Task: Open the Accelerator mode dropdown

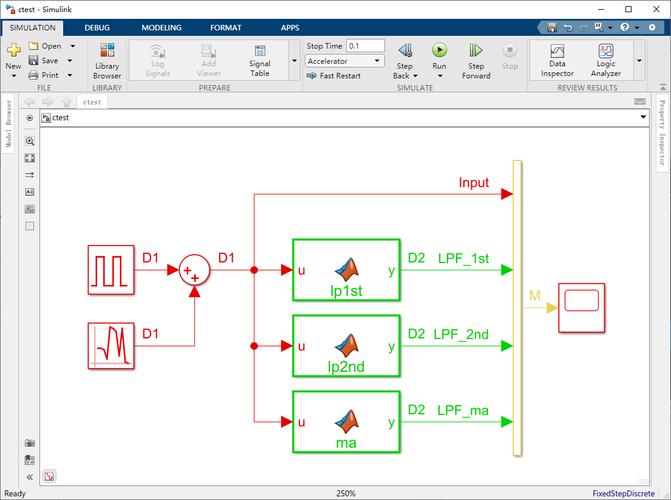Action: (x=344, y=61)
